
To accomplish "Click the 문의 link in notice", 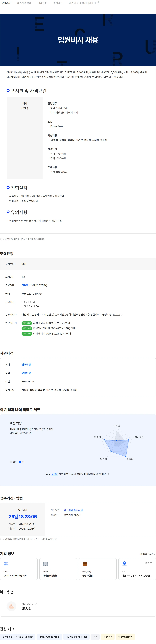I will (35, 239).
